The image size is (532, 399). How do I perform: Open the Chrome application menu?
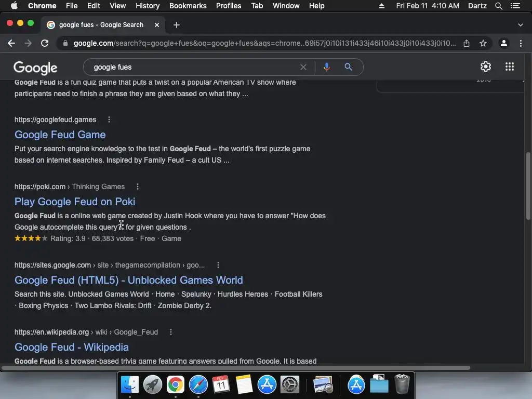click(x=42, y=6)
